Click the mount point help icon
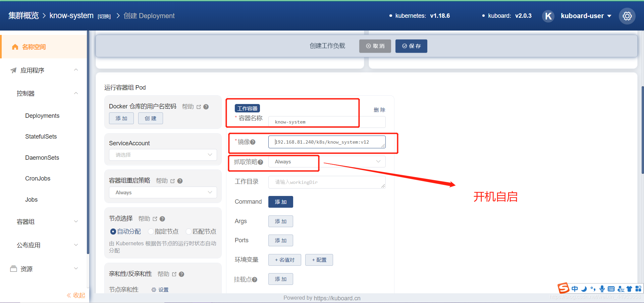Screen dimensions: 644x303 [x=255, y=280]
